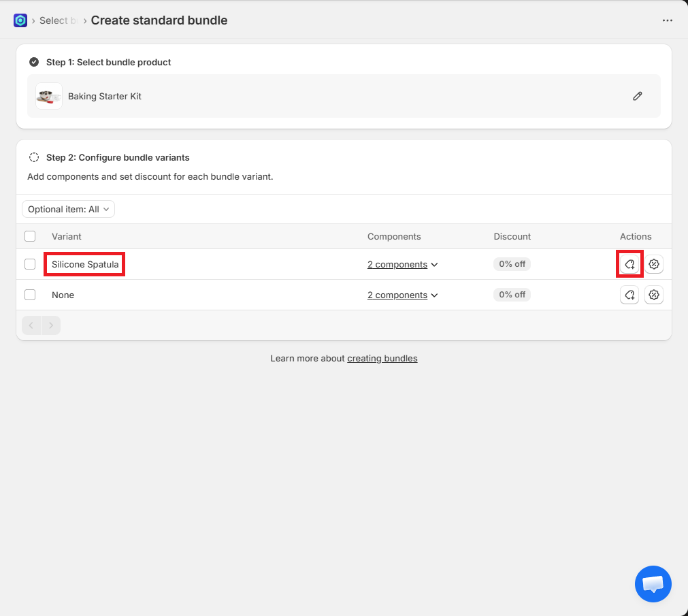
Task: Expand 2 components for Silicone Spatula
Action: (x=402, y=264)
